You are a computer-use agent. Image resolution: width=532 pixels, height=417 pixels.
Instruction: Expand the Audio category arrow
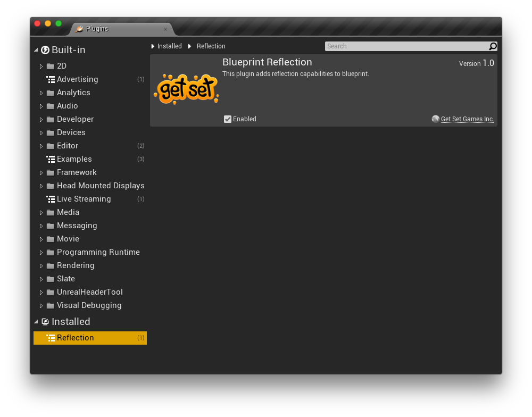pyautogui.click(x=41, y=106)
